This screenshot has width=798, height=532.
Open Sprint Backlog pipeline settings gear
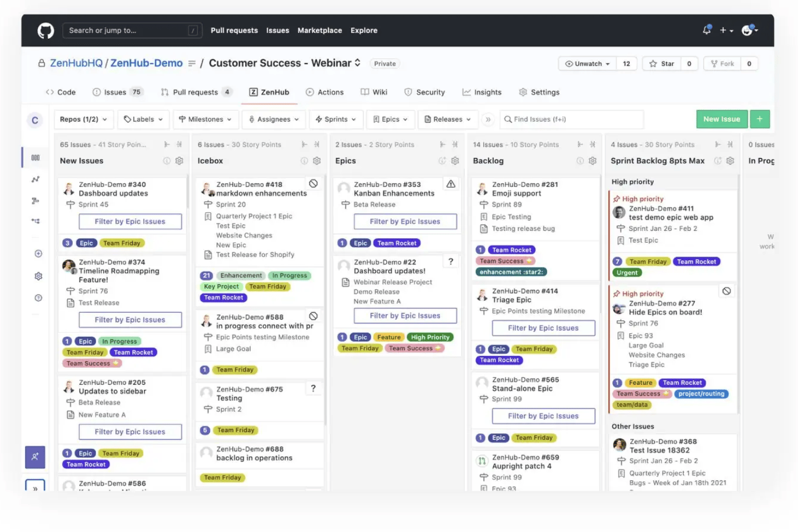click(x=730, y=161)
